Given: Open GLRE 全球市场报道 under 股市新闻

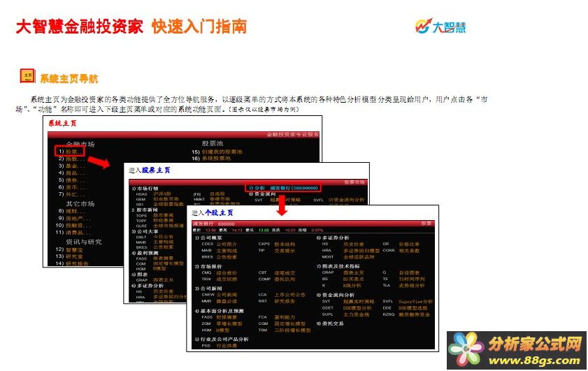Looking at the screenshot, I should [159, 226].
